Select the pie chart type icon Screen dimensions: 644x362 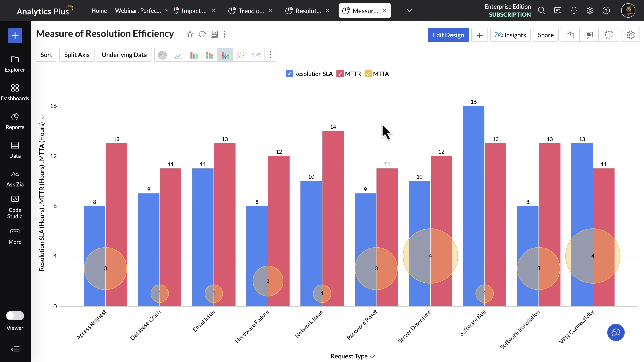163,55
